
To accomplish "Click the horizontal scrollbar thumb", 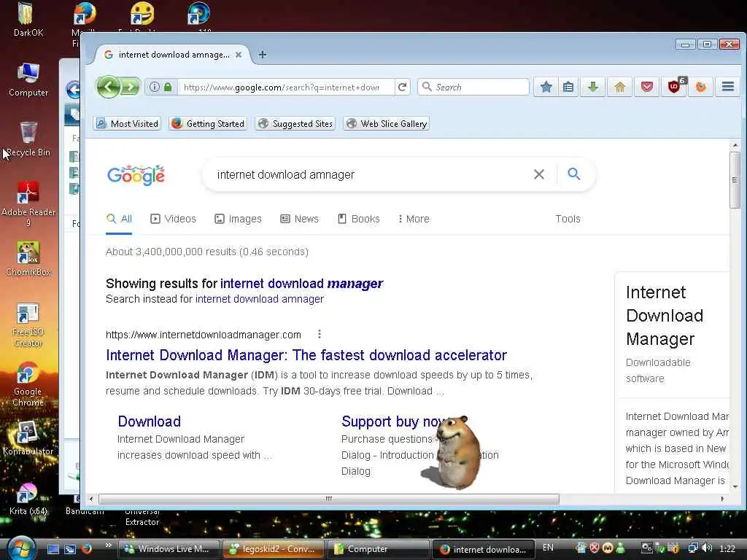I will (329, 499).
